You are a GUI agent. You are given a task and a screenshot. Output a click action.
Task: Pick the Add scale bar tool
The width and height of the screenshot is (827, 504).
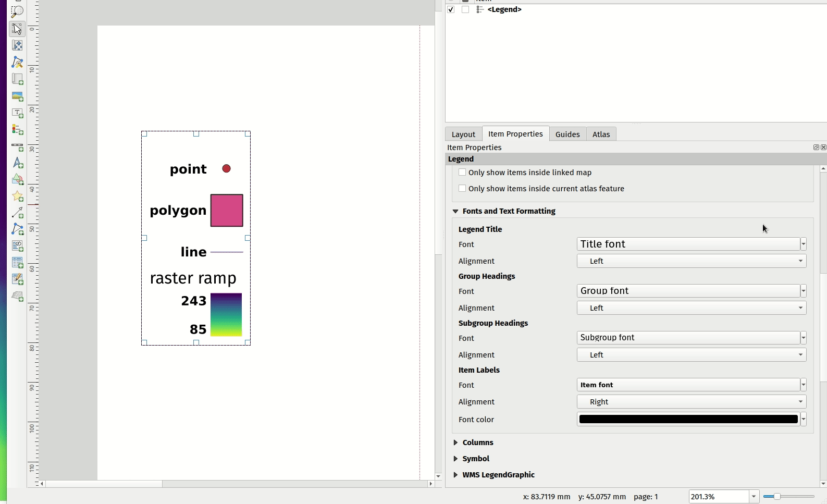point(17,147)
